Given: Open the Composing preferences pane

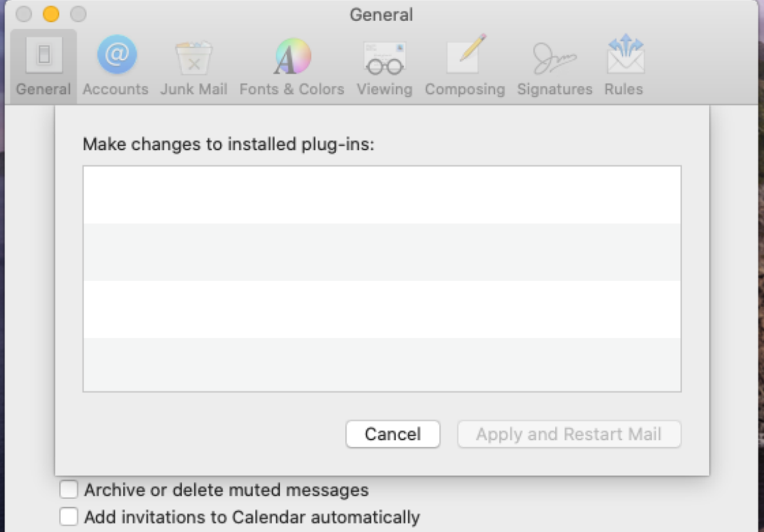Looking at the screenshot, I should 465,66.
